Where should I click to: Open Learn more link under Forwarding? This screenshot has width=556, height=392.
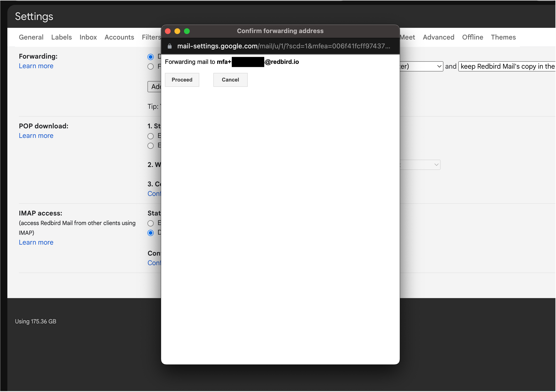point(36,66)
